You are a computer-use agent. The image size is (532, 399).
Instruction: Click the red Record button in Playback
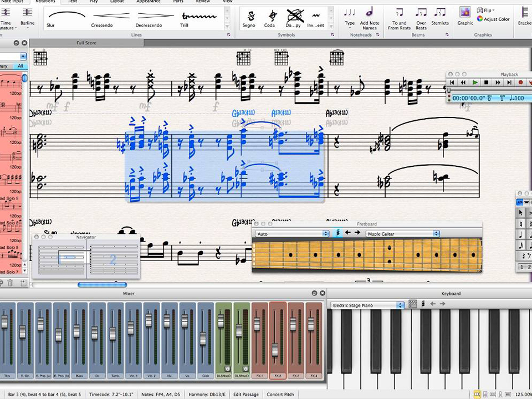521,82
